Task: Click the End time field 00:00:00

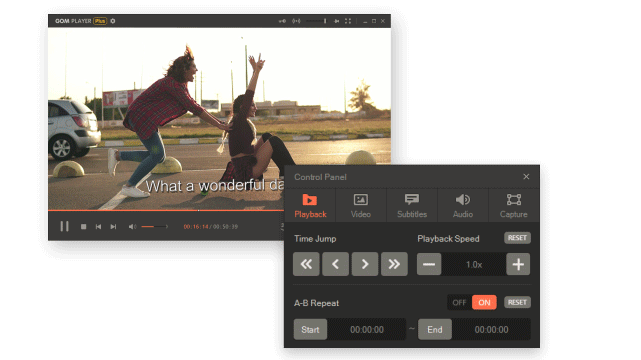Action: click(491, 329)
